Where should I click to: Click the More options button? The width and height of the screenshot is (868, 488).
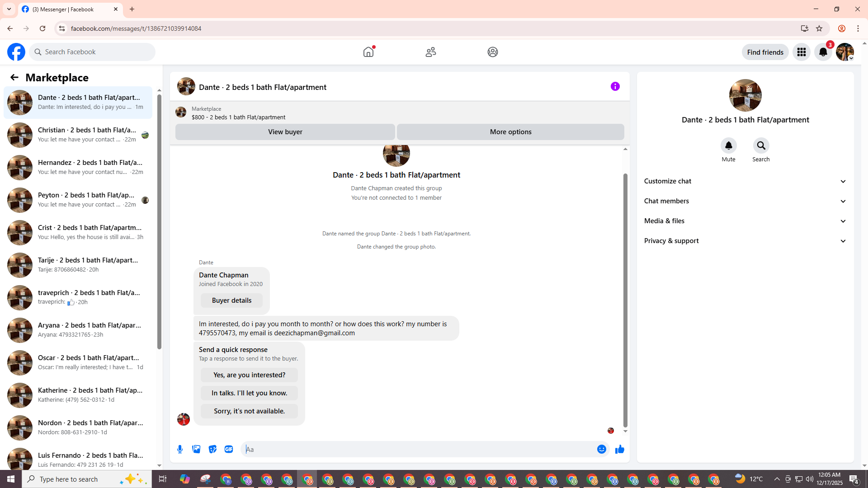coord(511,132)
